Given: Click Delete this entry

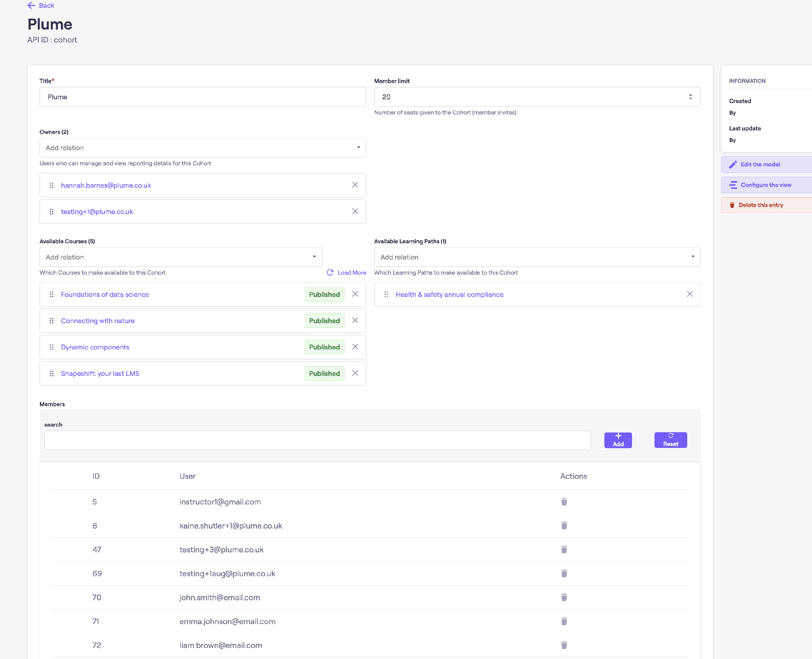Looking at the screenshot, I should tap(761, 205).
